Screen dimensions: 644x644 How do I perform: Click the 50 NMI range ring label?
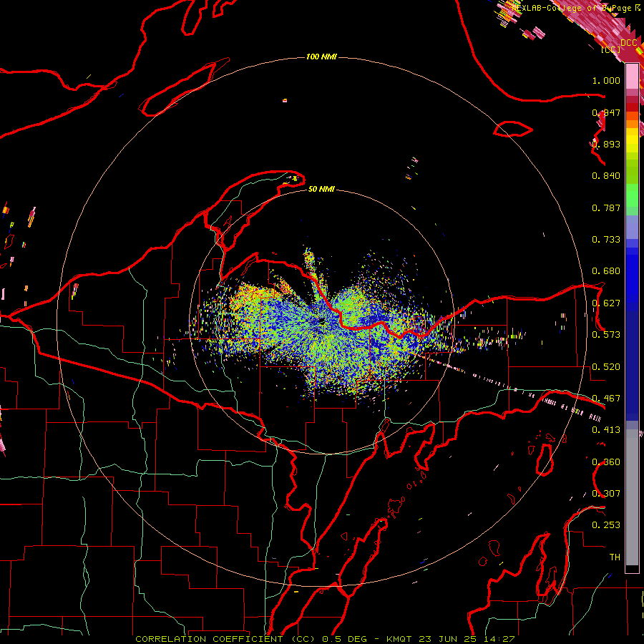pyautogui.click(x=321, y=189)
